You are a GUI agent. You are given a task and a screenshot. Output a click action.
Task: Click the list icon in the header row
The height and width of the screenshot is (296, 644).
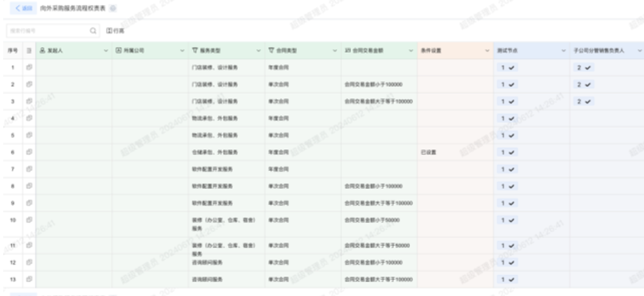30,51
